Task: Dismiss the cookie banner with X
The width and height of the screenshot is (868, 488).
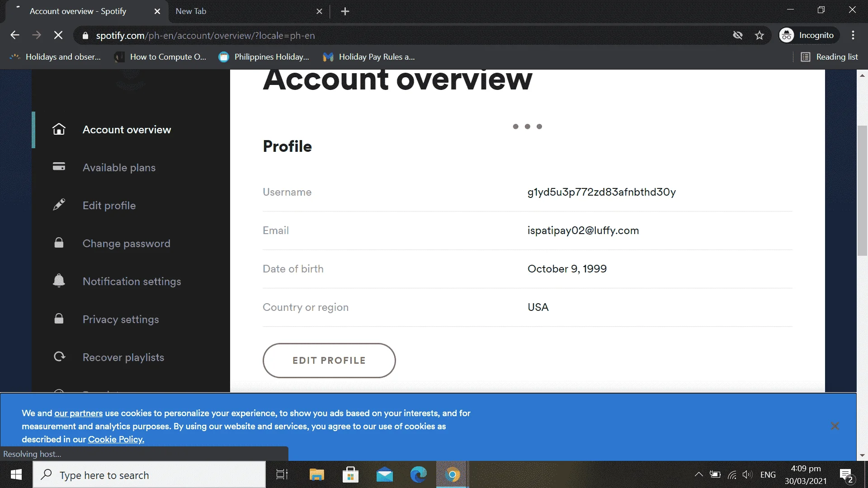Action: point(835,426)
